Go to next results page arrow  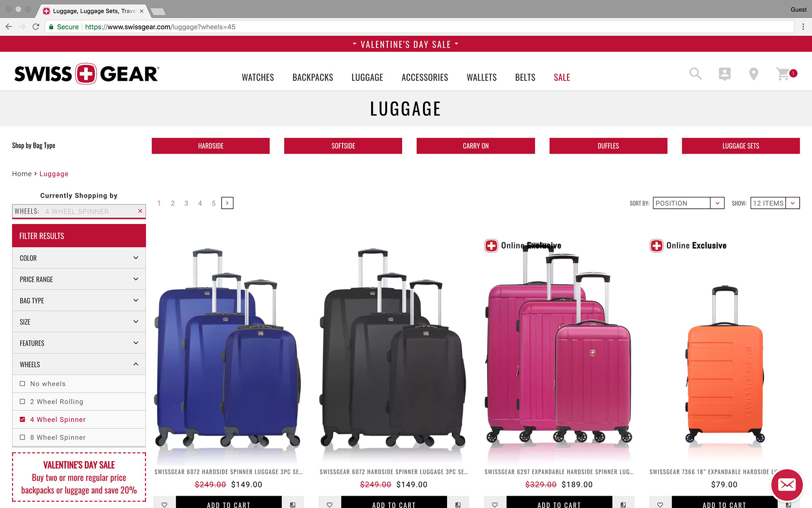pyautogui.click(x=227, y=203)
